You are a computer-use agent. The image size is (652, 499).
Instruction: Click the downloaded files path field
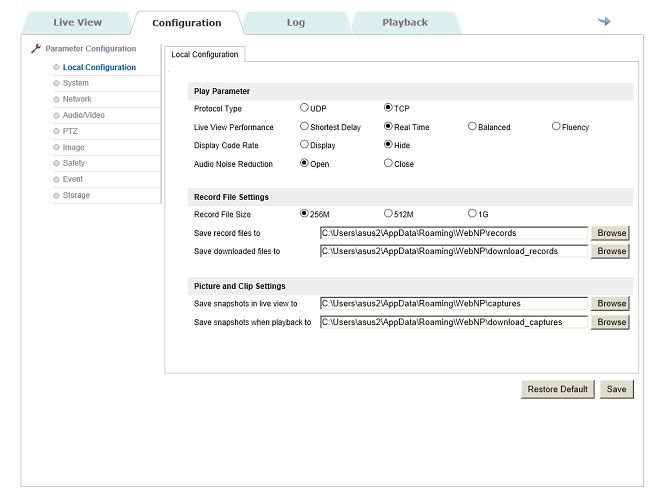pos(453,251)
